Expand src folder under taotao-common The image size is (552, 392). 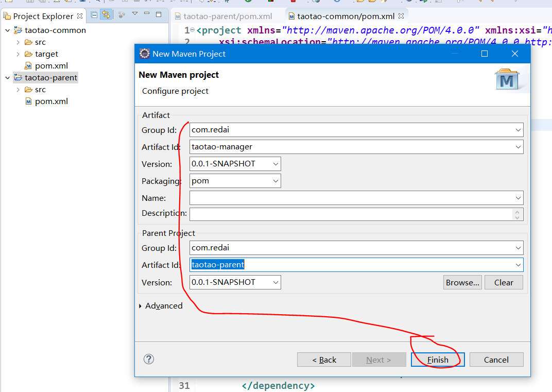[18, 42]
